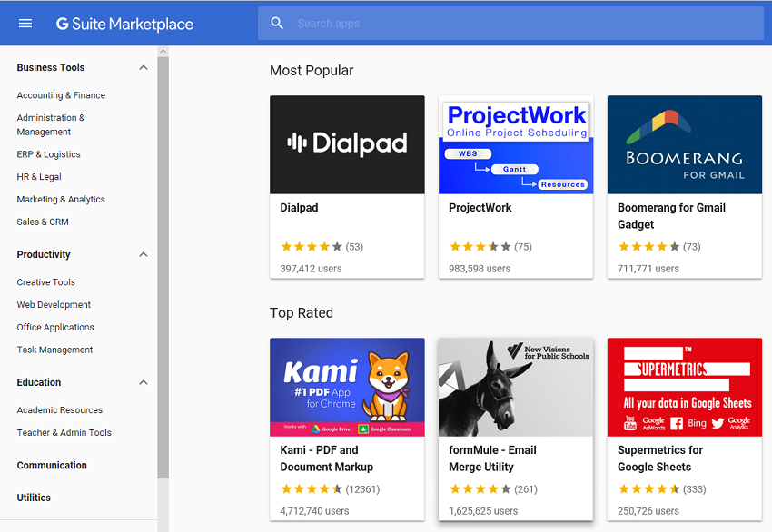Collapse the Productivity section
This screenshot has width=772, height=532.
(144, 254)
